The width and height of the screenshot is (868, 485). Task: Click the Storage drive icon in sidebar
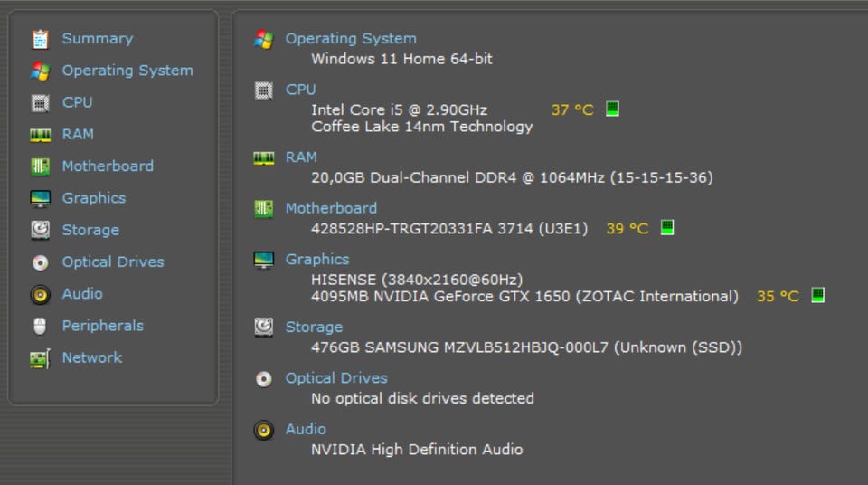pos(40,230)
